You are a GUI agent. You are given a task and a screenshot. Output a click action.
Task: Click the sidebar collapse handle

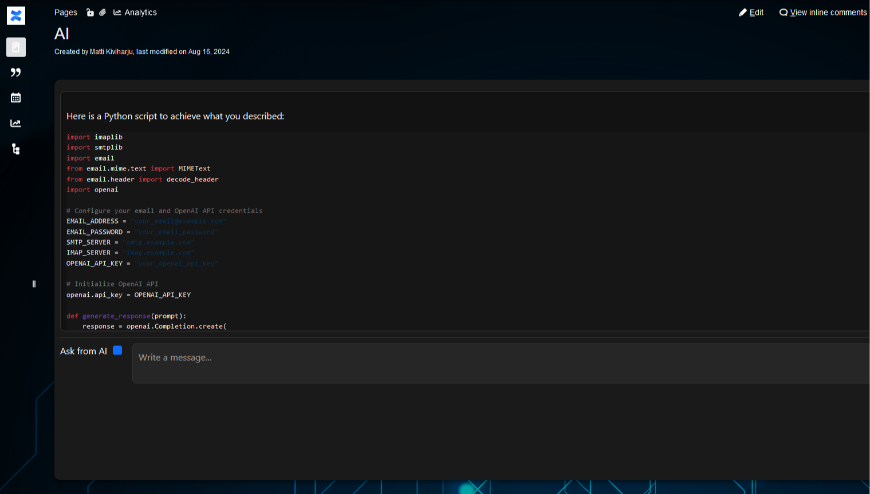coord(34,284)
